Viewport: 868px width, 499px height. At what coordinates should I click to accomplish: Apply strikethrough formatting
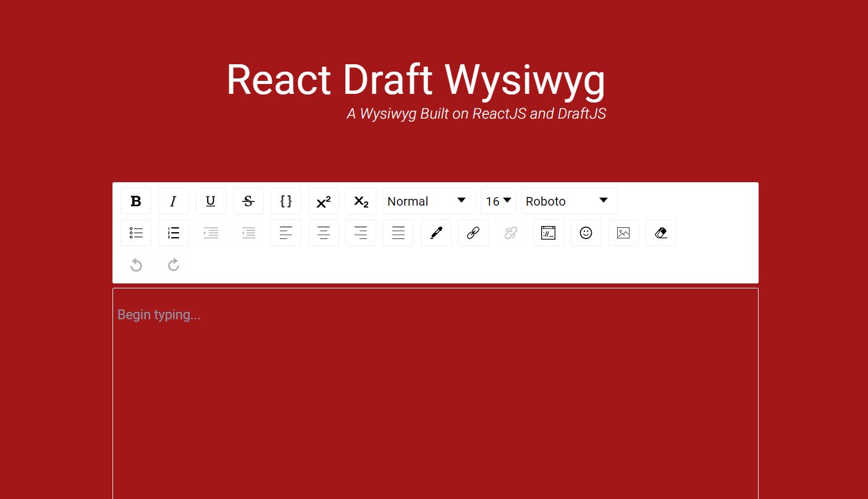click(x=248, y=201)
